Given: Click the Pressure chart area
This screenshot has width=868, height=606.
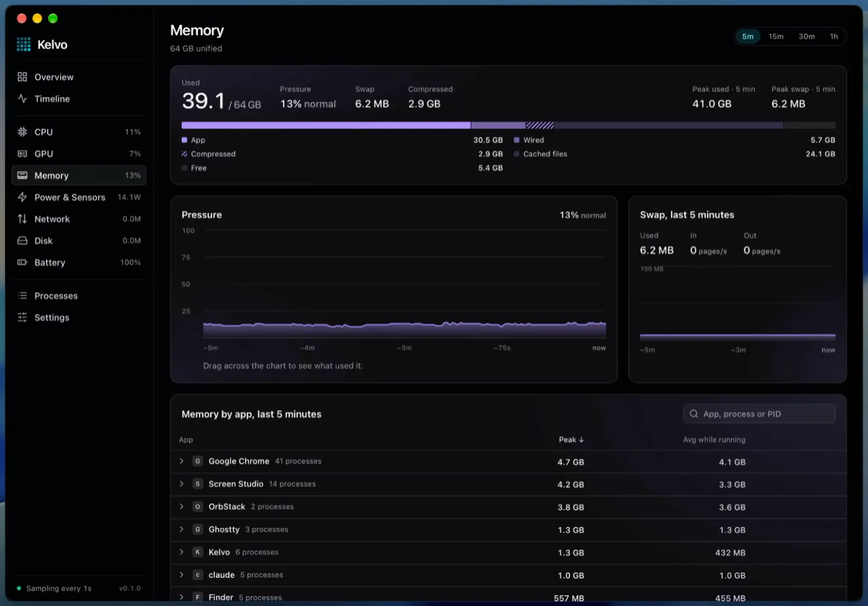Looking at the screenshot, I should [404, 284].
